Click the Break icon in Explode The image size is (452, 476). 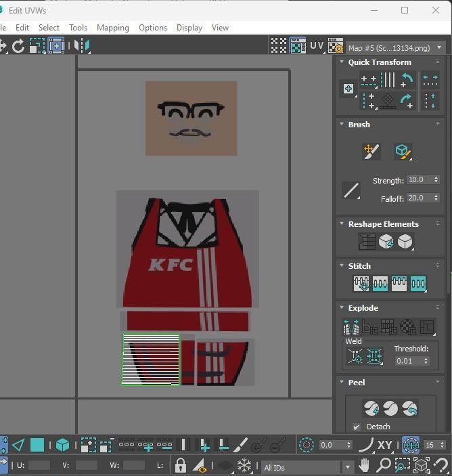pos(351,326)
